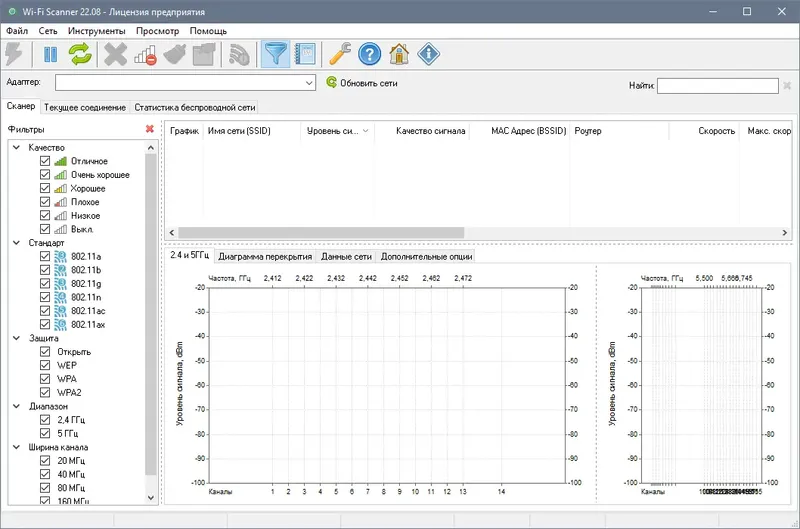800x529 pixels.
Task: Toggle the 40 МГц channel width checkbox
Action: (x=45, y=474)
